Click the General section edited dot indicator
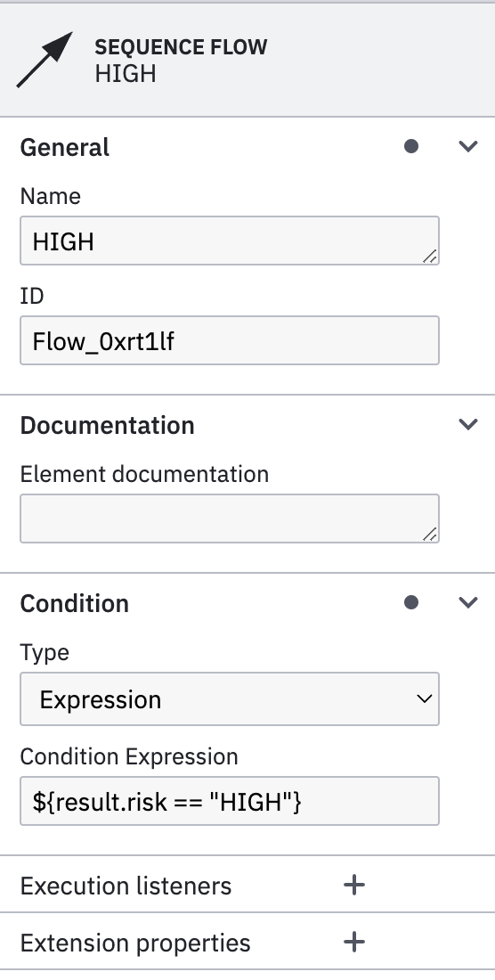The image size is (495, 980). point(410,146)
